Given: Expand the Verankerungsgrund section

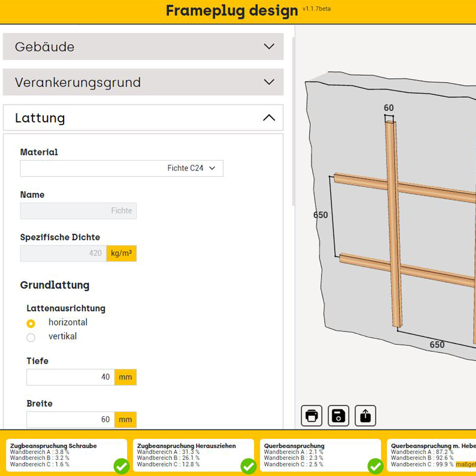Looking at the screenshot, I should point(143,82).
